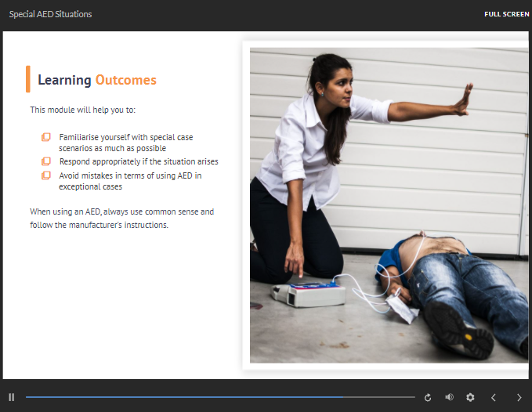The height and width of the screenshot is (412, 532).
Task: Click the 'Avoid mistakes in terms of using AED' bullet
Action: coord(130,181)
